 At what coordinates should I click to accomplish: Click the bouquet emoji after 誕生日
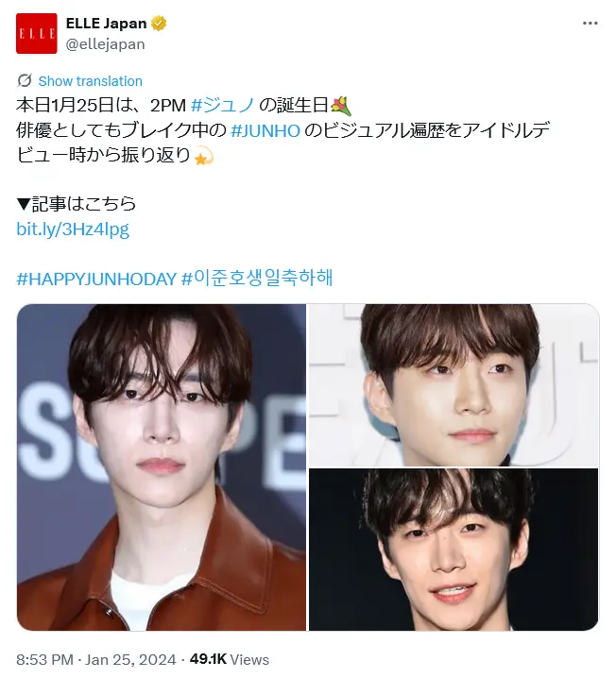(x=341, y=106)
